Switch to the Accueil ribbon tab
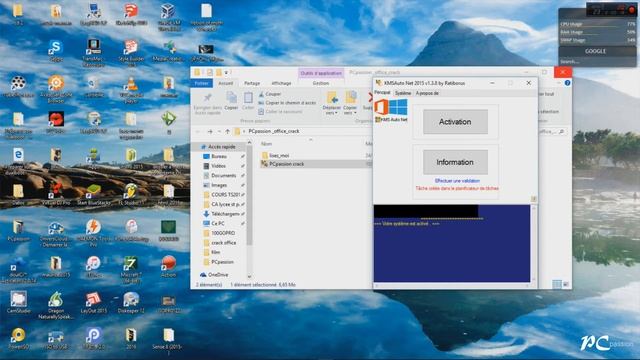This screenshot has width=640, height=360. [225, 83]
